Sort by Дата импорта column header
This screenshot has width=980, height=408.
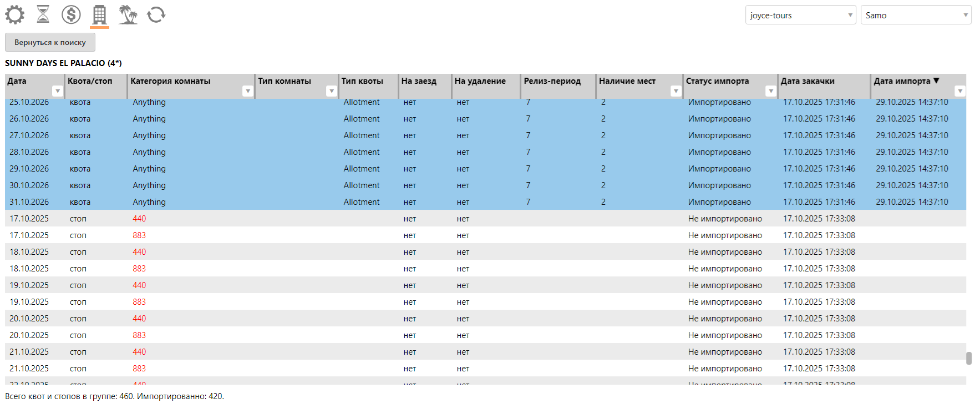[902, 81]
